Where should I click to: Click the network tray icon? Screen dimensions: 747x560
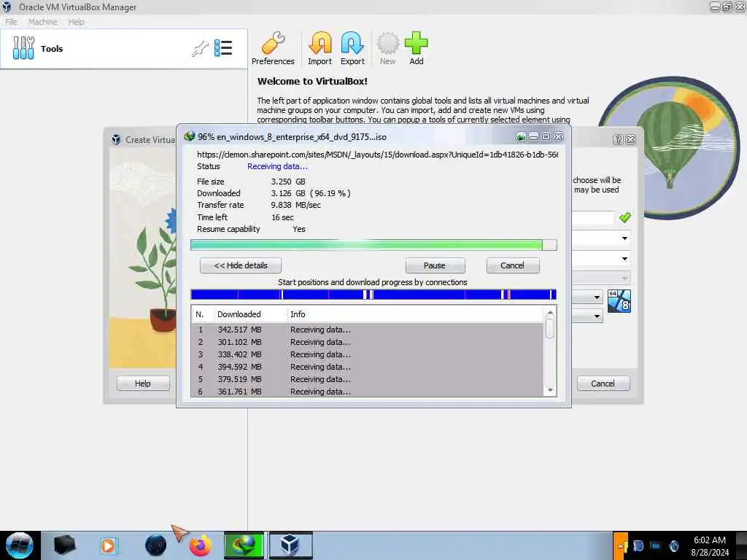[656, 545]
